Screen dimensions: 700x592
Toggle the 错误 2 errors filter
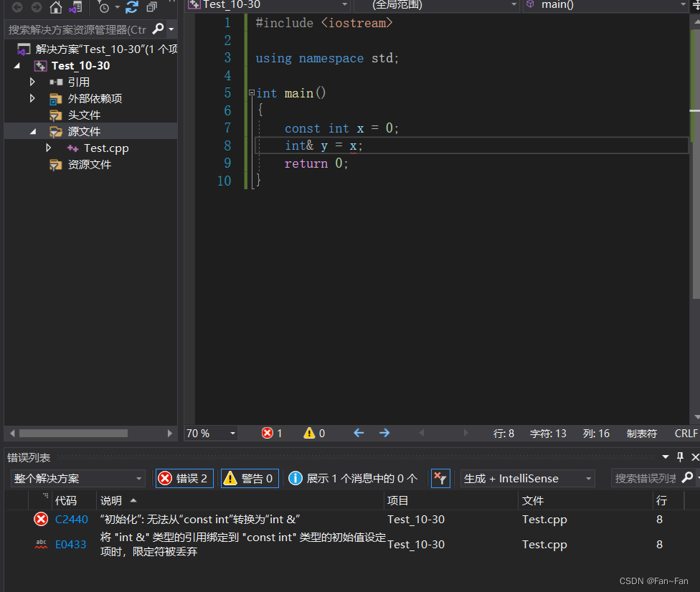pyautogui.click(x=184, y=478)
